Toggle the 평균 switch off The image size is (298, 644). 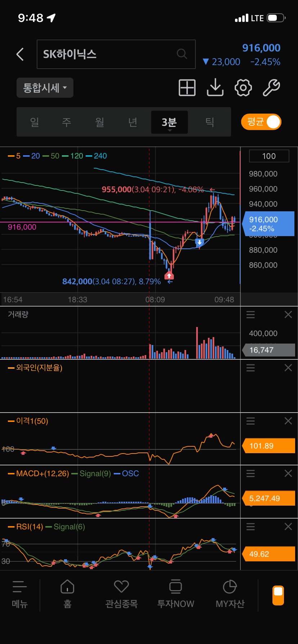(x=261, y=122)
